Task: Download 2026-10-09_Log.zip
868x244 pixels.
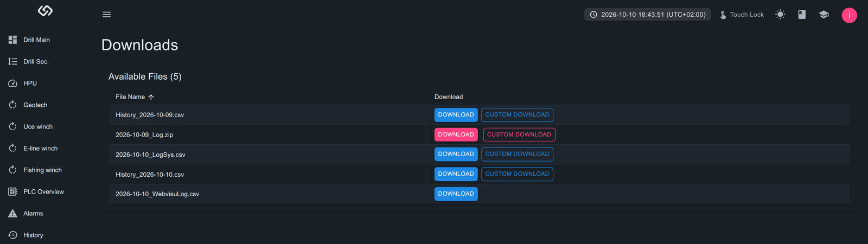Action: pyautogui.click(x=456, y=134)
